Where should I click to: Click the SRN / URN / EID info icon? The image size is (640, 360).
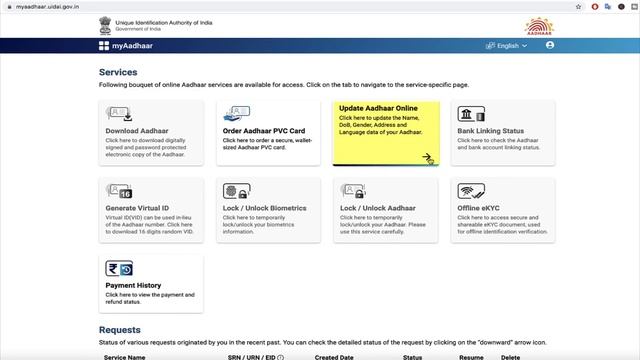click(x=280, y=358)
